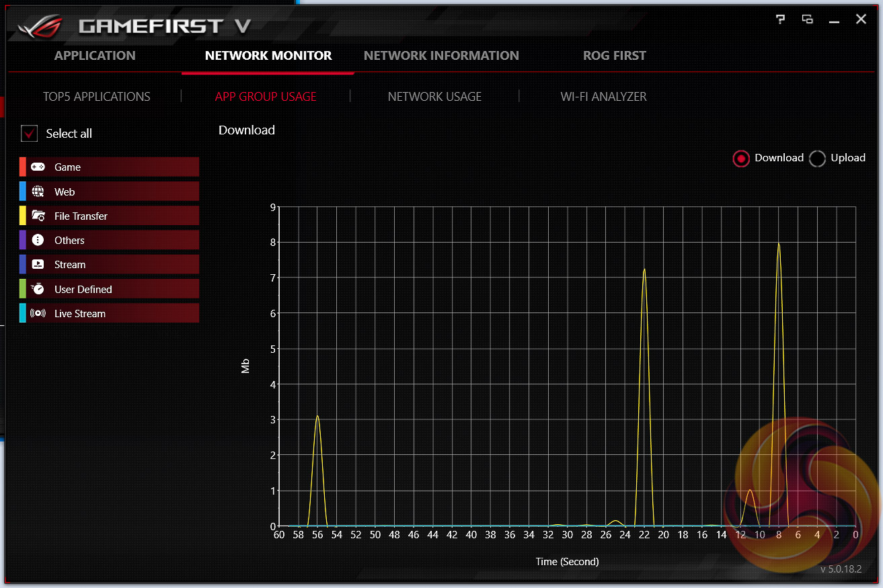Go to the NETWORK INFORMATION tab
Viewport: 883px width, 588px height.
441,56
